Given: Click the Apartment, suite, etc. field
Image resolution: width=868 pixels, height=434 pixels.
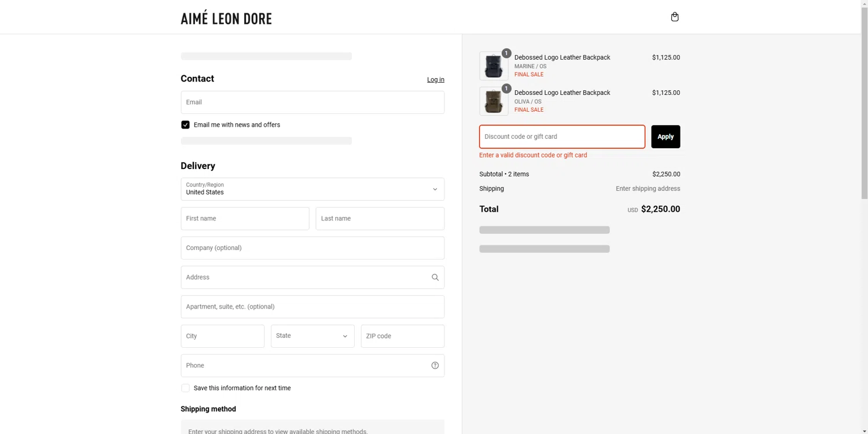Looking at the screenshot, I should 312,307.
